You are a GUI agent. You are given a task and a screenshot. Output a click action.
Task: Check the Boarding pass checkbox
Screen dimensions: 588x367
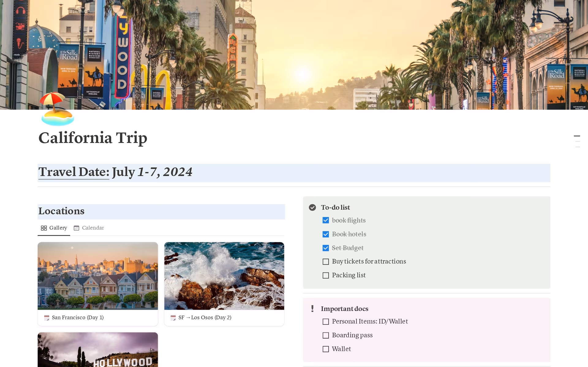[326, 335]
